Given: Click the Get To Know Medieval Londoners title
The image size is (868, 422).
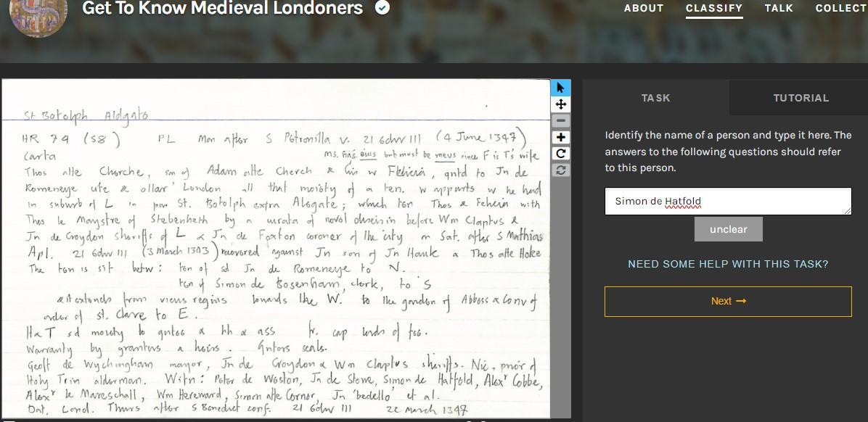Looking at the screenshot, I should tap(223, 8).
